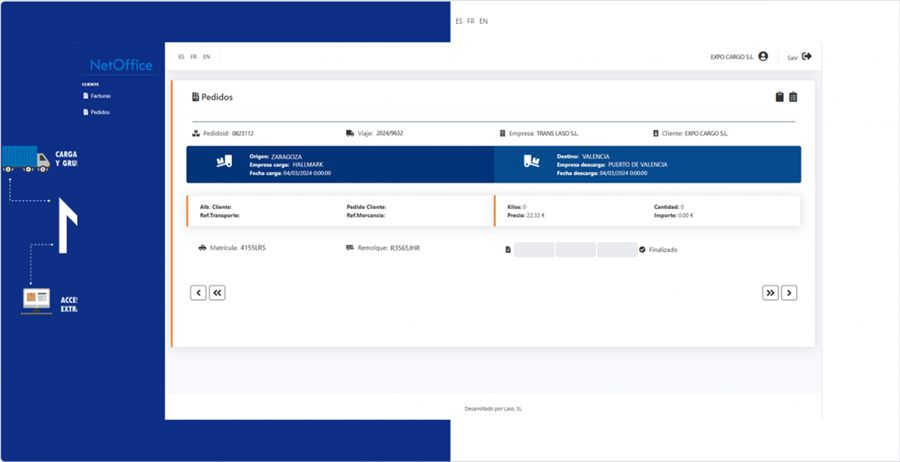
Task: Switch to FR in the NetOffice top bar
Action: pos(194,57)
